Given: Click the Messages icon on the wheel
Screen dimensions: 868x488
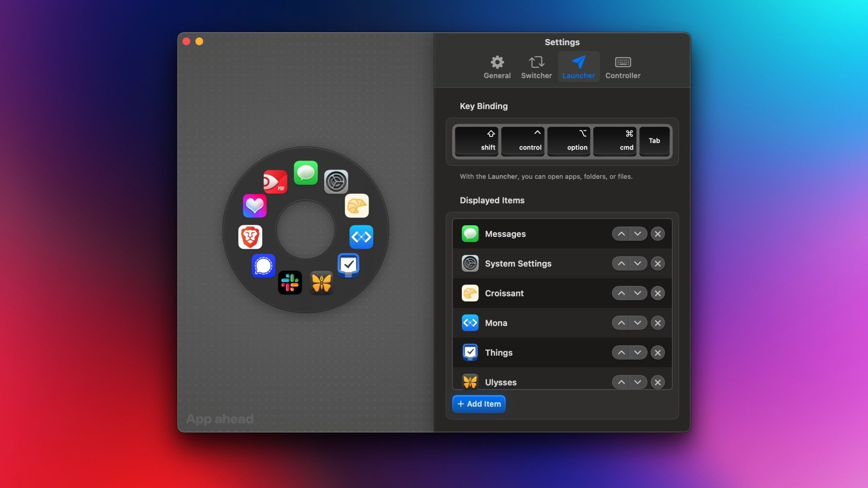Looking at the screenshot, I should point(306,173).
